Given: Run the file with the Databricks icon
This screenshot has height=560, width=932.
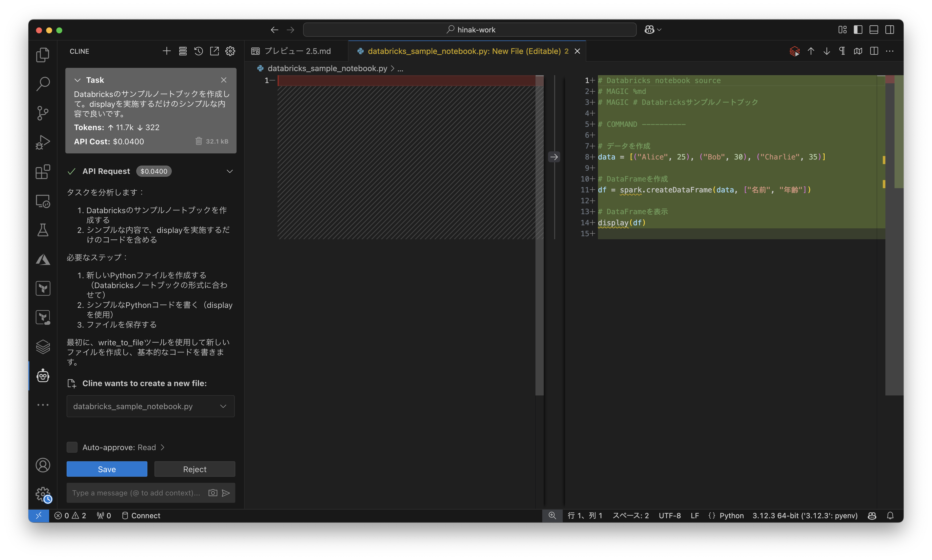Looking at the screenshot, I should pyautogui.click(x=794, y=51).
